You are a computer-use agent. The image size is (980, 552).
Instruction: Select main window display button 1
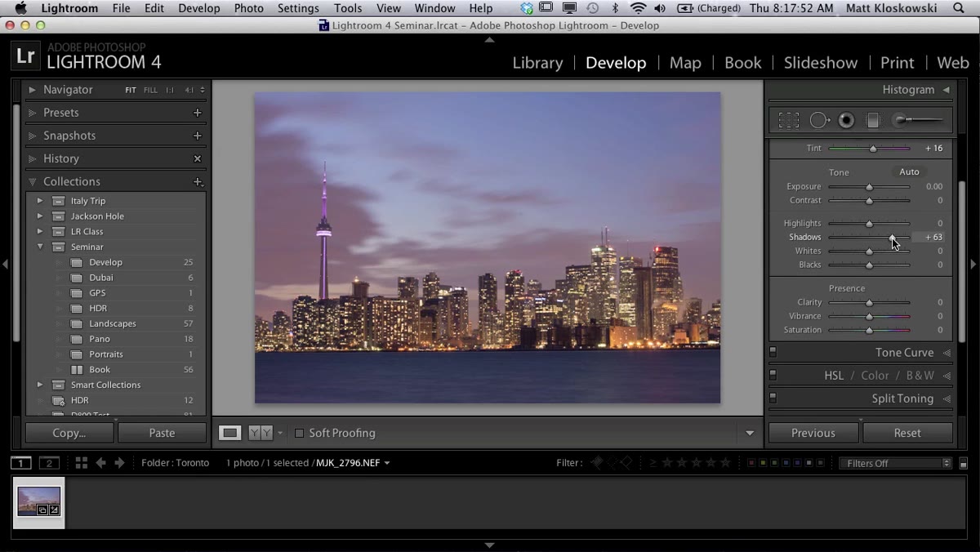coord(21,463)
